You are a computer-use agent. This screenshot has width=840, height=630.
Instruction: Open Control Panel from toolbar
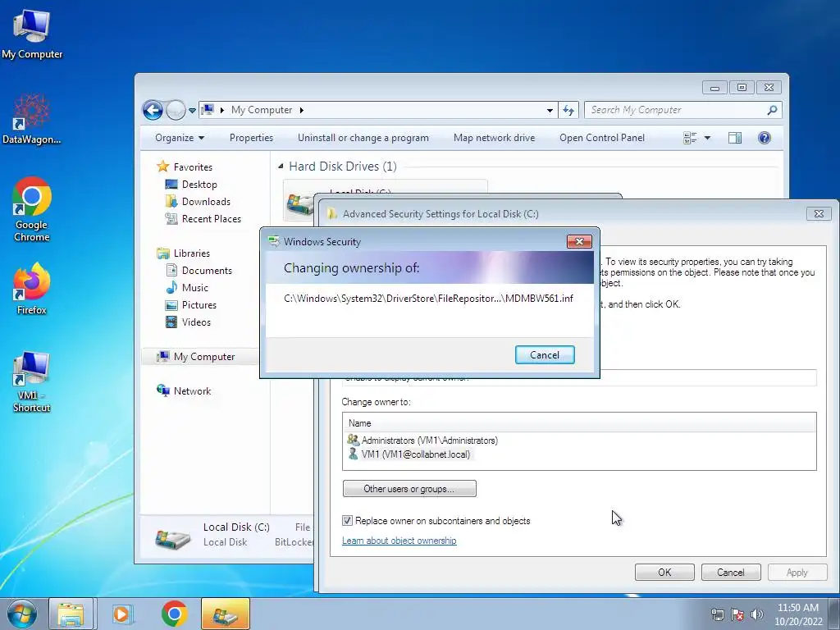pos(602,138)
